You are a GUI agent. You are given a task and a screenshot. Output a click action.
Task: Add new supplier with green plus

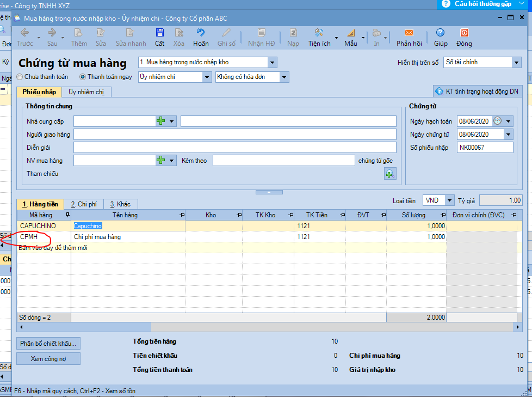pyautogui.click(x=161, y=121)
